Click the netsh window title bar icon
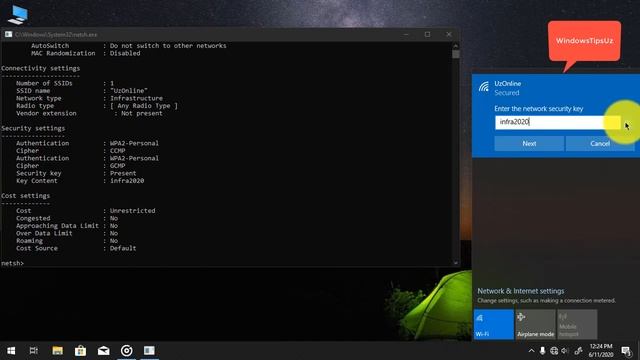The image size is (640, 360). 8,34
